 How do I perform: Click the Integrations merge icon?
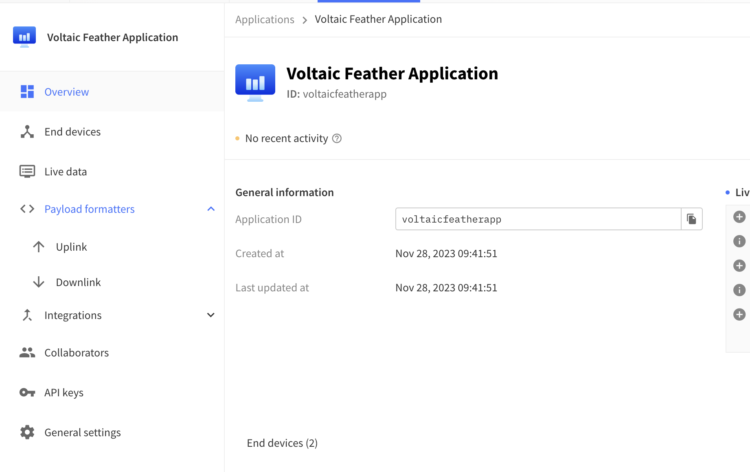pyautogui.click(x=27, y=315)
